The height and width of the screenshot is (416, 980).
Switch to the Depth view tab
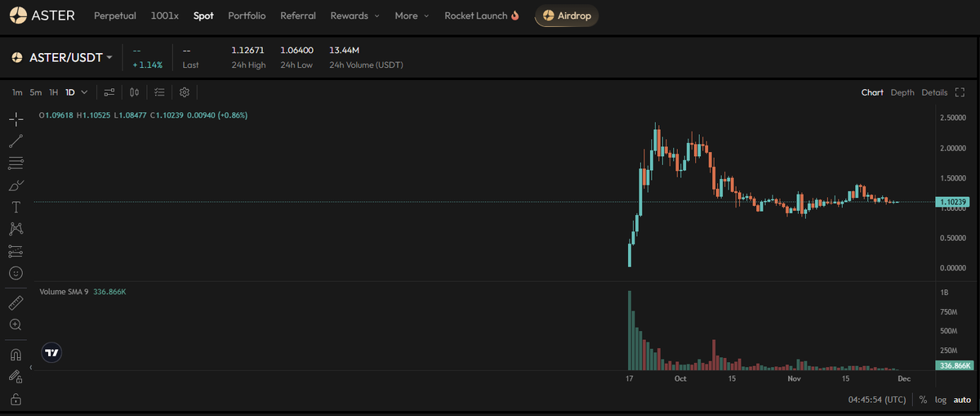(902, 92)
